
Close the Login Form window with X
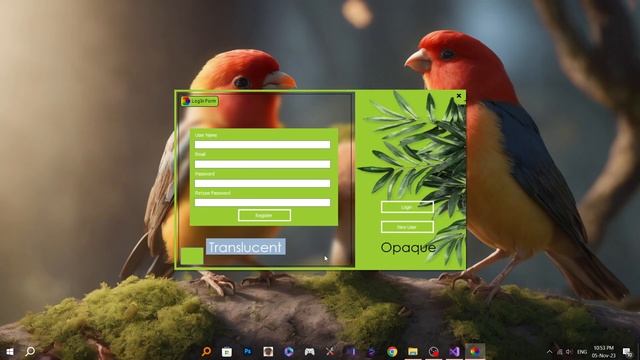coord(459,96)
